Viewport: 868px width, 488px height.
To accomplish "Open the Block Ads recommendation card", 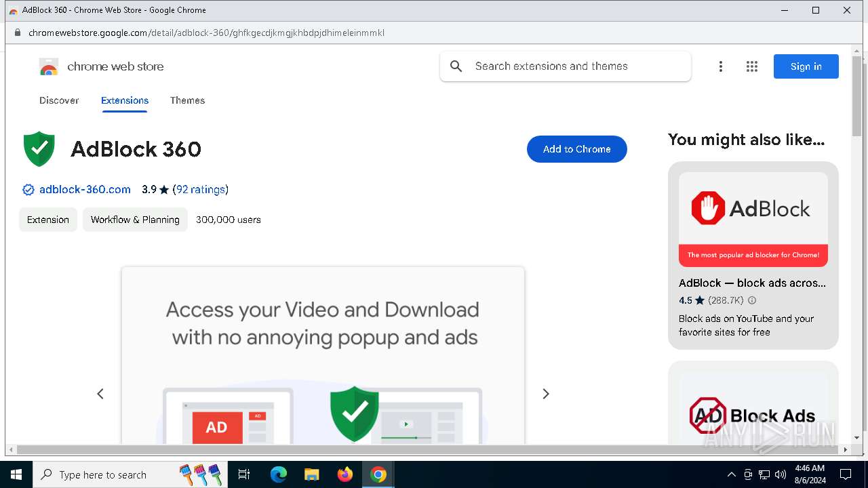I will click(753, 403).
